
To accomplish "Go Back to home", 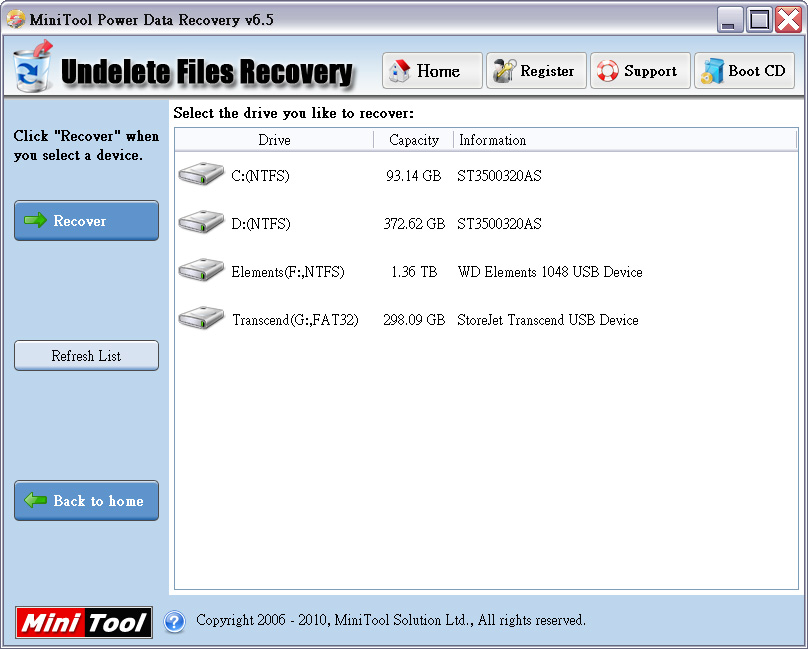I will coord(86,501).
